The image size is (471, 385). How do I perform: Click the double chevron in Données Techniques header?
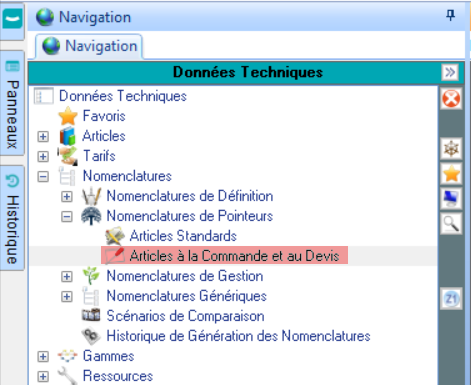(x=450, y=72)
